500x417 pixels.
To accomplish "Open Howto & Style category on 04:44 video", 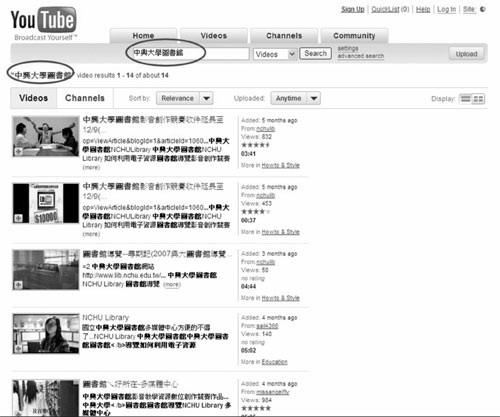I will point(281,298).
